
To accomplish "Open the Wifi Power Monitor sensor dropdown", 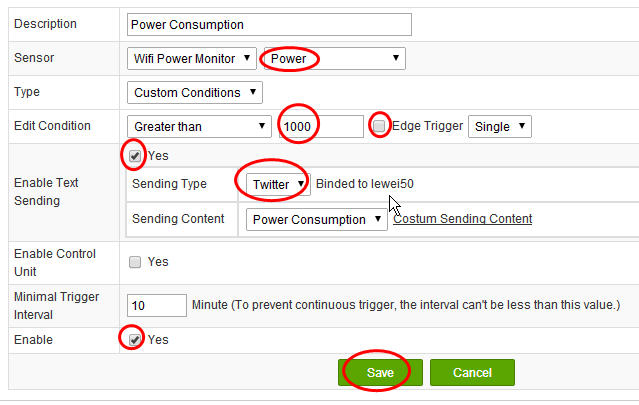I will pos(192,59).
